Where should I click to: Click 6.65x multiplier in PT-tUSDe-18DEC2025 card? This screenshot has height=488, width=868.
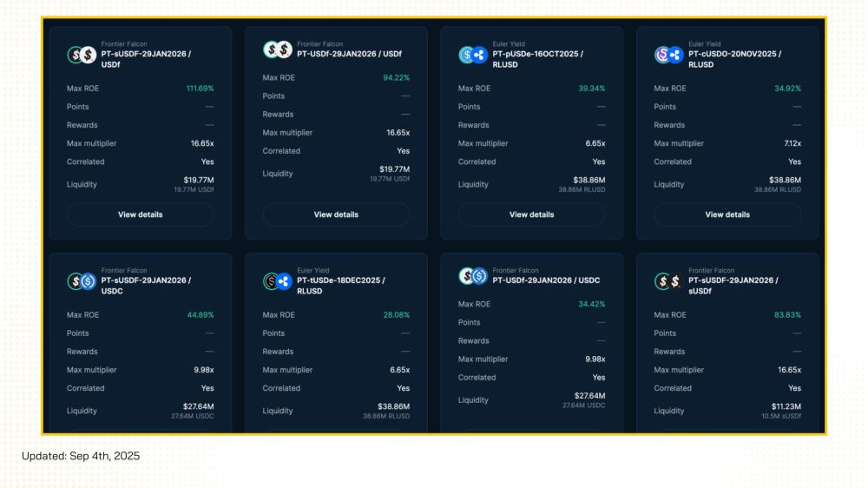399,370
